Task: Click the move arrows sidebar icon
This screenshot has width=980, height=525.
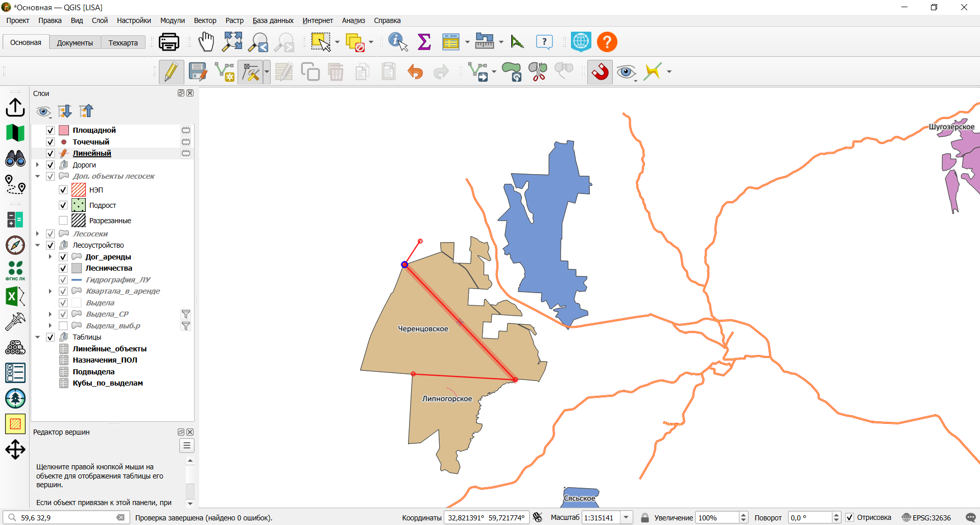Action: pyautogui.click(x=15, y=450)
